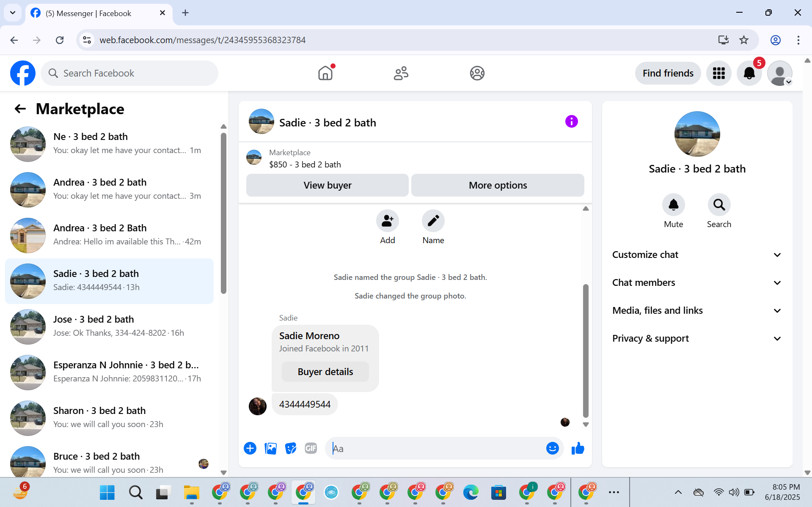812x507 pixels.
Task: Open Andrea · 3 bed 2 Bath chat from 42m ago
Action: click(x=109, y=235)
